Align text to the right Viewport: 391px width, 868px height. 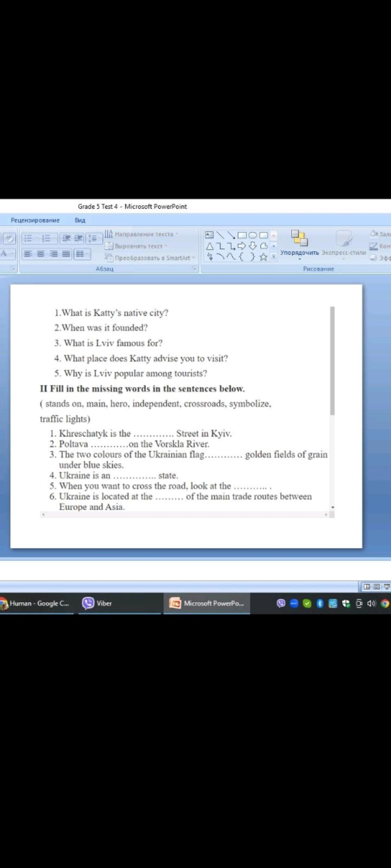(x=53, y=254)
